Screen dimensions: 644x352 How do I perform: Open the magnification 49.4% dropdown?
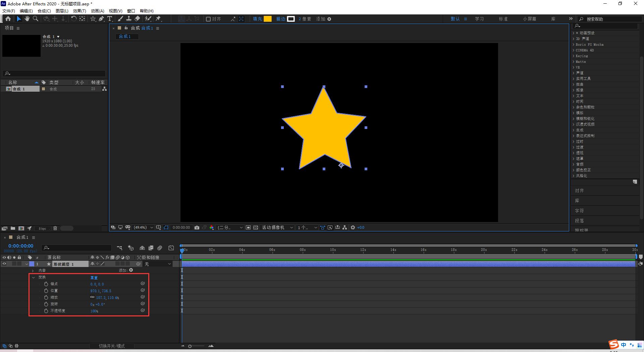[x=144, y=227]
